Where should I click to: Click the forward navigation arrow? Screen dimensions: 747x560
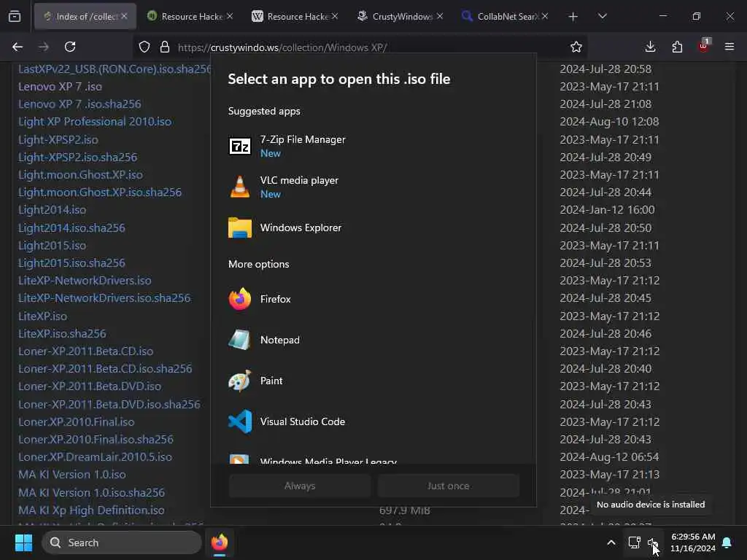click(x=43, y=47)
